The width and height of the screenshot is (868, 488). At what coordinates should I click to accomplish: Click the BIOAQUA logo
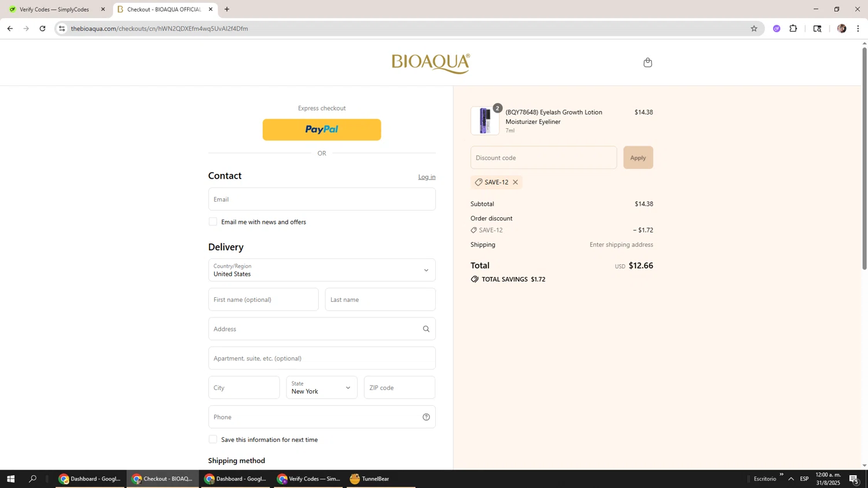click(x=431, y=63)
